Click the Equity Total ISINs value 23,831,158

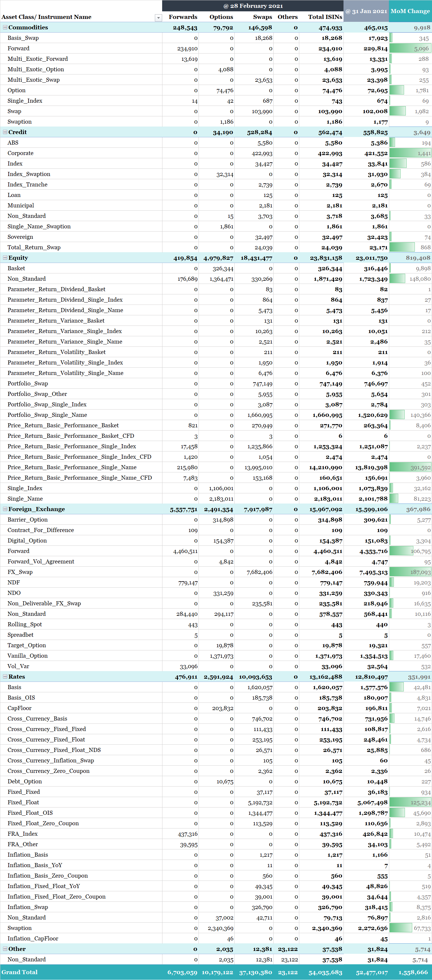(x=326, y=258)
